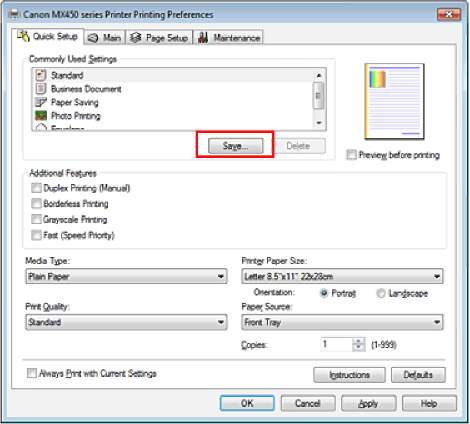Select the Standard profile icon in the list

[41, 75]
